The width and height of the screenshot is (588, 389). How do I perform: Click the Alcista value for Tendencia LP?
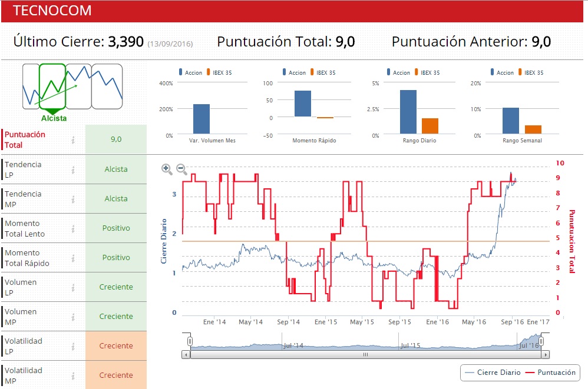(116, 169)
